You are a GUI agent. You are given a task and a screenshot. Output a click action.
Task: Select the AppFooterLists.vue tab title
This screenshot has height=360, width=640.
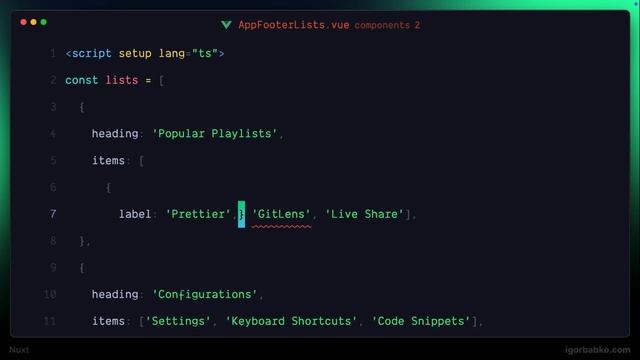(294, 25)
